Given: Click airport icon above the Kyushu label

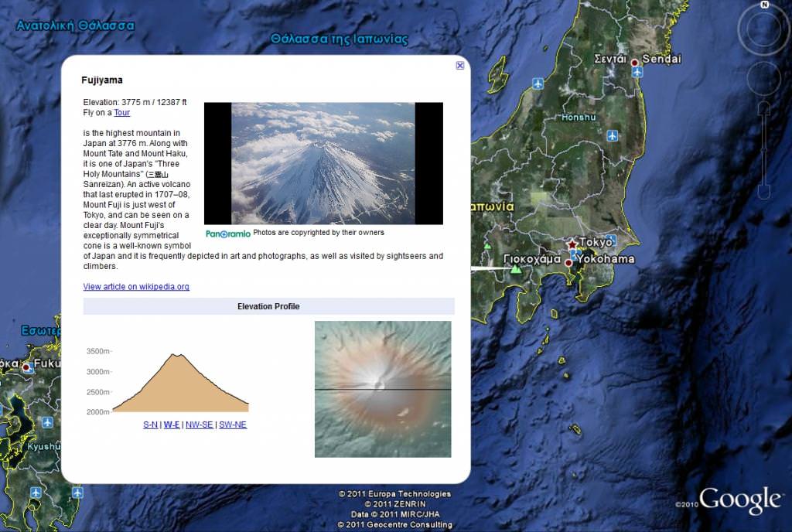Looking at the screenshot, I should (x=48, y=422).
